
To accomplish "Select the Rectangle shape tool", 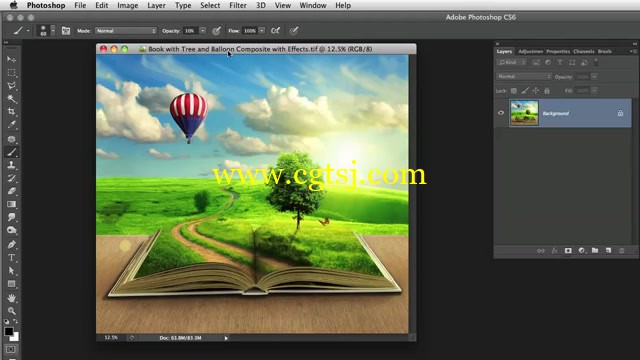I will click(x=11, y=284).
